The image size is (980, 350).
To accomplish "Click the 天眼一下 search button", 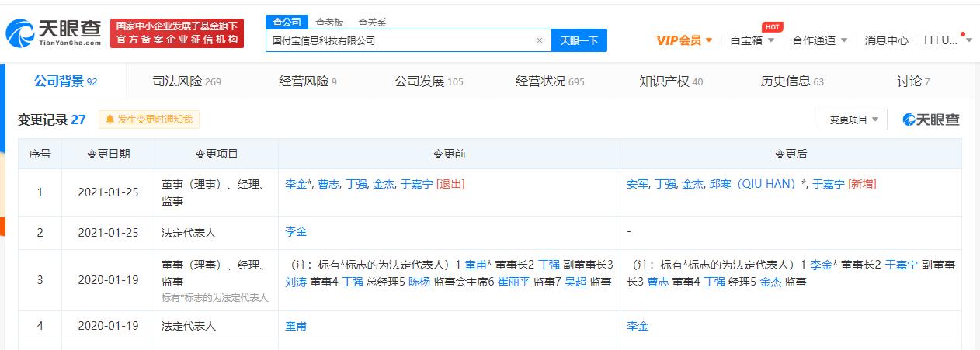I will tap(579, 40).
